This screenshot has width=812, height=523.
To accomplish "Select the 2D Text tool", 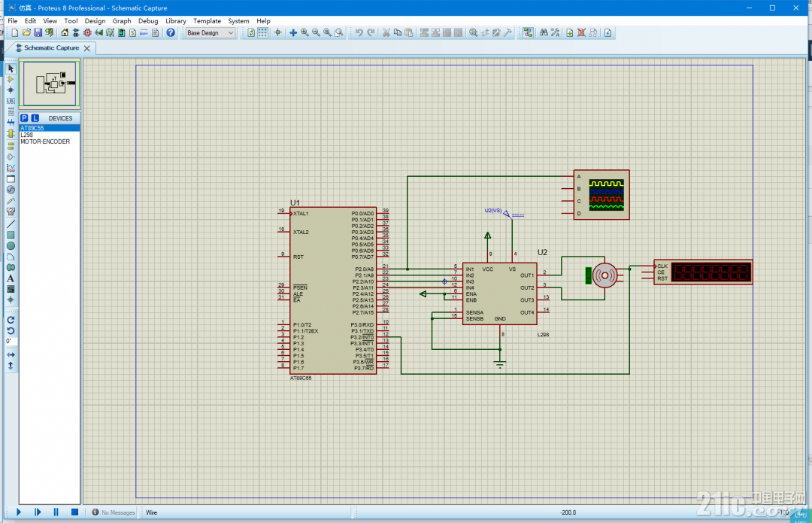I will click(x=11, y=278).
